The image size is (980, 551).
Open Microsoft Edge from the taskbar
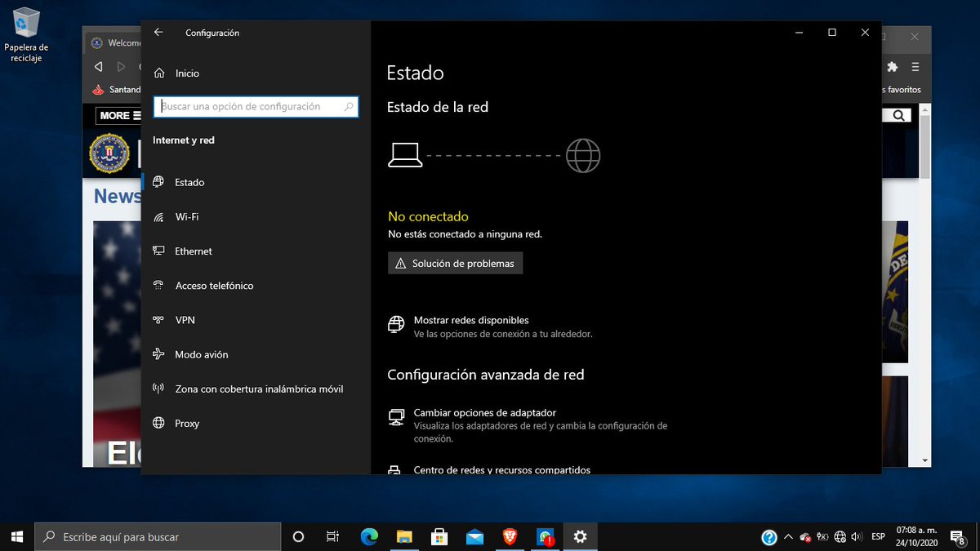[x=369, y=536]
